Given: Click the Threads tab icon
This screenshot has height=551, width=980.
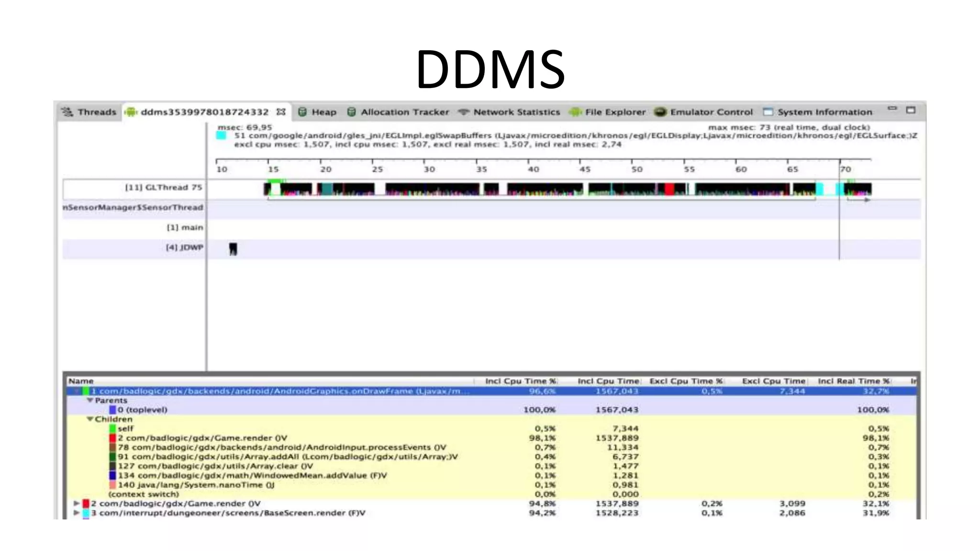Looking at the screenshot, I should 67,112.
